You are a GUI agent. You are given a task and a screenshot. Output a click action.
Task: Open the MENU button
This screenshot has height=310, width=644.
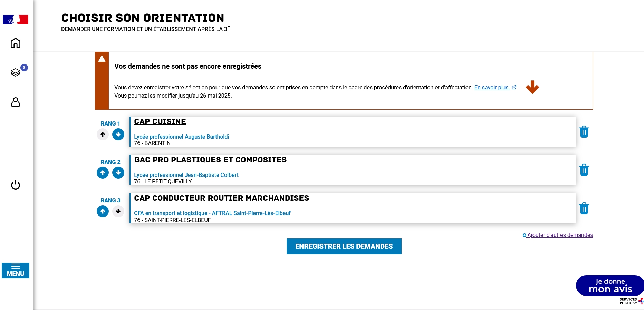pyautogui.click(x=16, y=270)
